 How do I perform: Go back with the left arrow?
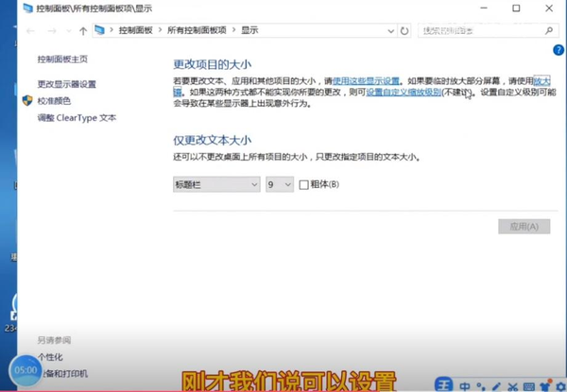point(31,31)
